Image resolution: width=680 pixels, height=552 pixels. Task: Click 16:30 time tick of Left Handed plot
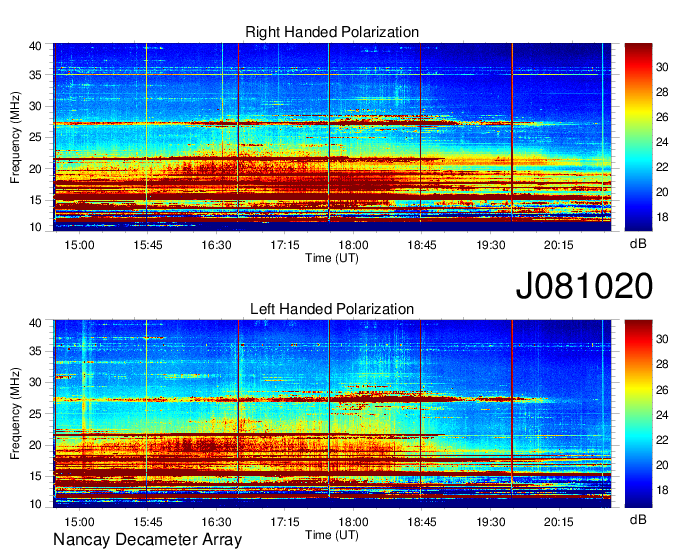[216, 522]
